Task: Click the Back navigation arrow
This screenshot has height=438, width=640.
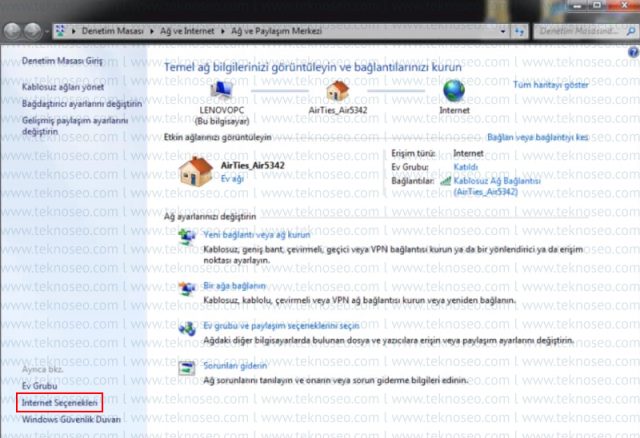Action: 12,31
